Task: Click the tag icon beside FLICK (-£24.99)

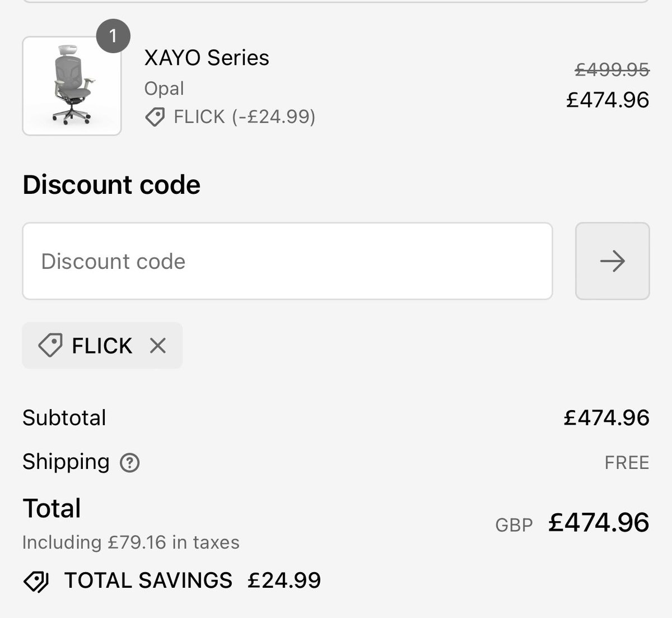Action: pos(155,117)
